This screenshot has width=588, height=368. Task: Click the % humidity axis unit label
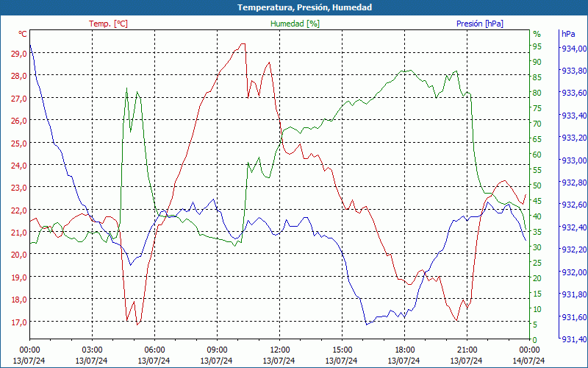pyautogui.click(x=537, y=34)
